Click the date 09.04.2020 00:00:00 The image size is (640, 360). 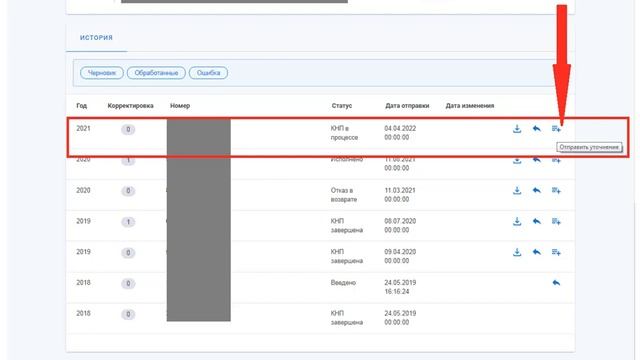pos(400,256)
